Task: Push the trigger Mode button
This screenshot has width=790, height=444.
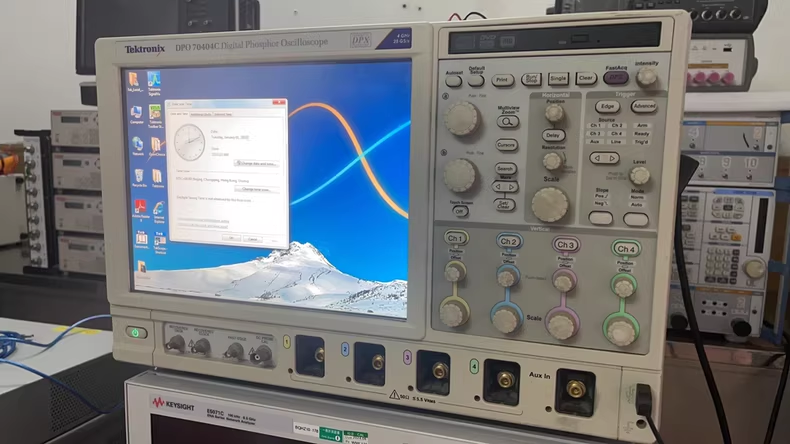Action: [636, 219]
